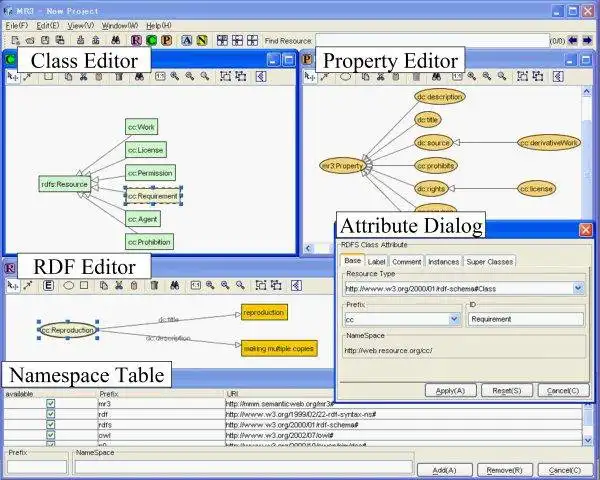Open the Window menu
This screenshot has width=600, height=480.
[120, 26]
